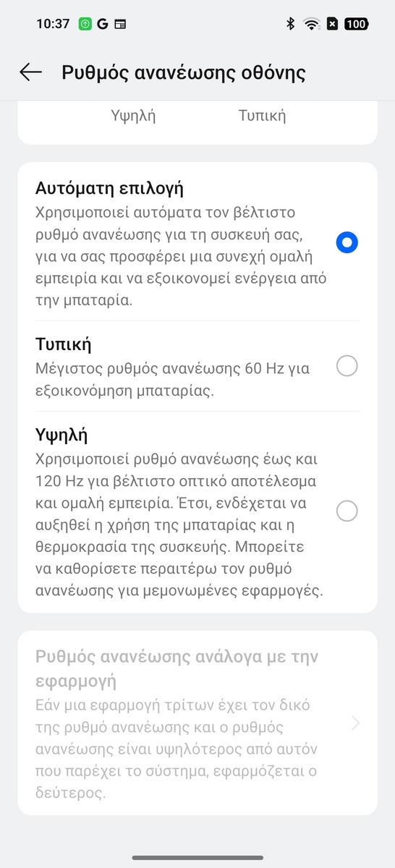This screenshot has height=868, width=395.
Task: Tap the Αυτόματη επιλογή option title
Action: click(109, 189)
